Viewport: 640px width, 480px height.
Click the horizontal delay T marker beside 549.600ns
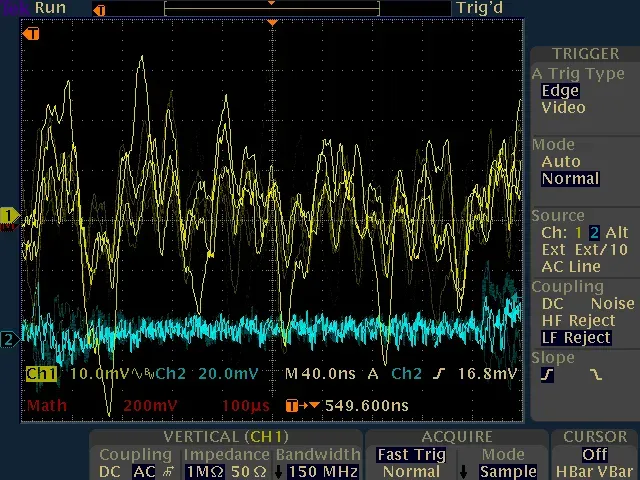292,405
